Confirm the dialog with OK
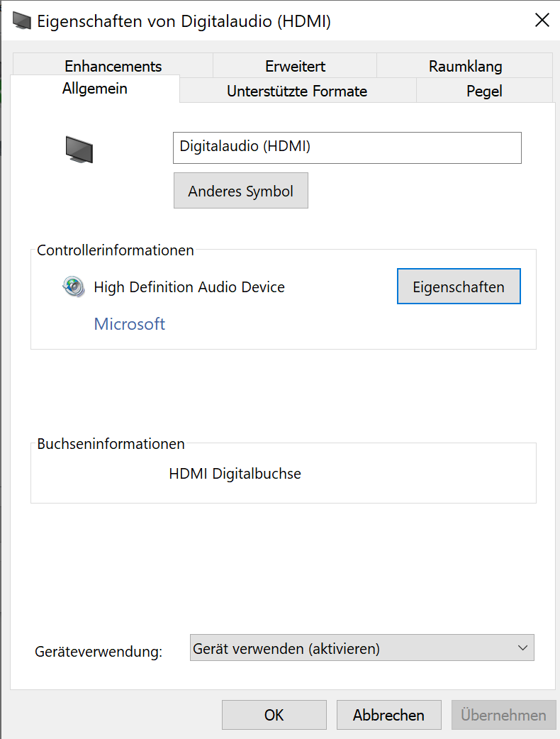This screenshot has height=739, width=560. 274,715
